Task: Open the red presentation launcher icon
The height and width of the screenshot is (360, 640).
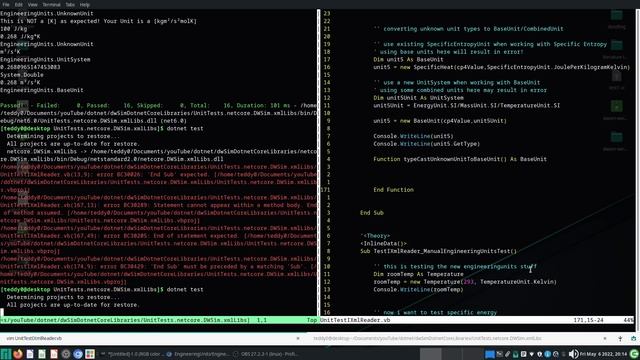Action: (x=54, y=354)
